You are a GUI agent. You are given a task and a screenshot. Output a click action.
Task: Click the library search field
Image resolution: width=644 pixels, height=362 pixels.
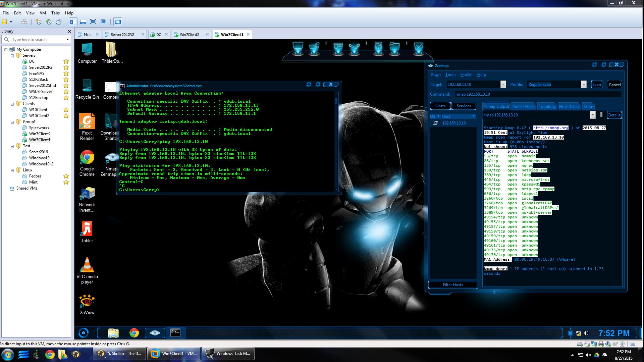pos(36,40)
